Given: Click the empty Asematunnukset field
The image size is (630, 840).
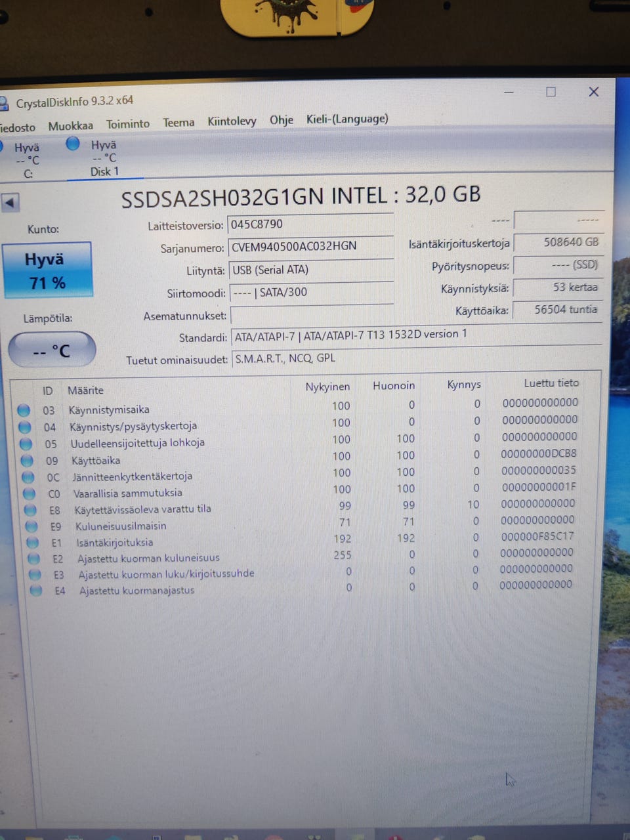Looking at the screenshot, I should (x=313, y=316).
